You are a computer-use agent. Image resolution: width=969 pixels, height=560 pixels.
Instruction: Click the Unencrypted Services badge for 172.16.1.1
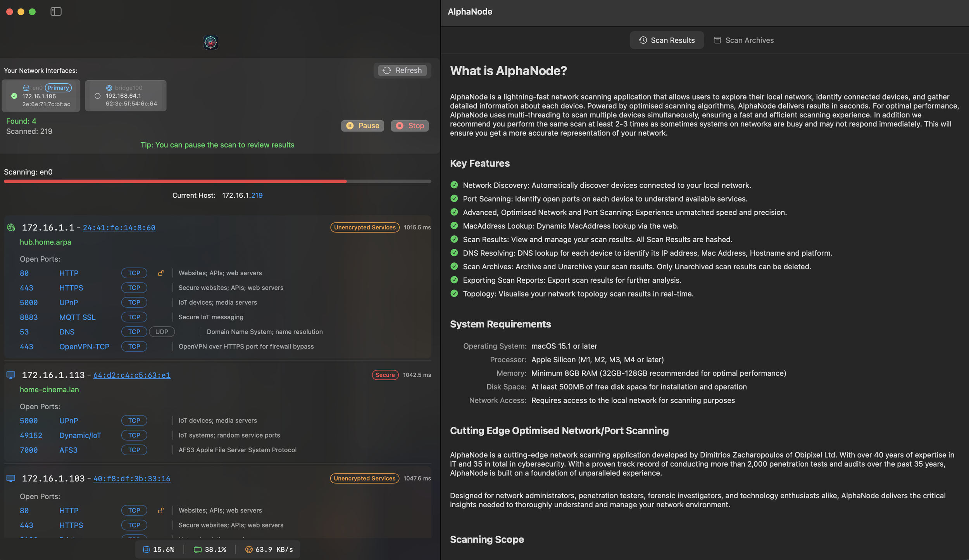365,227
